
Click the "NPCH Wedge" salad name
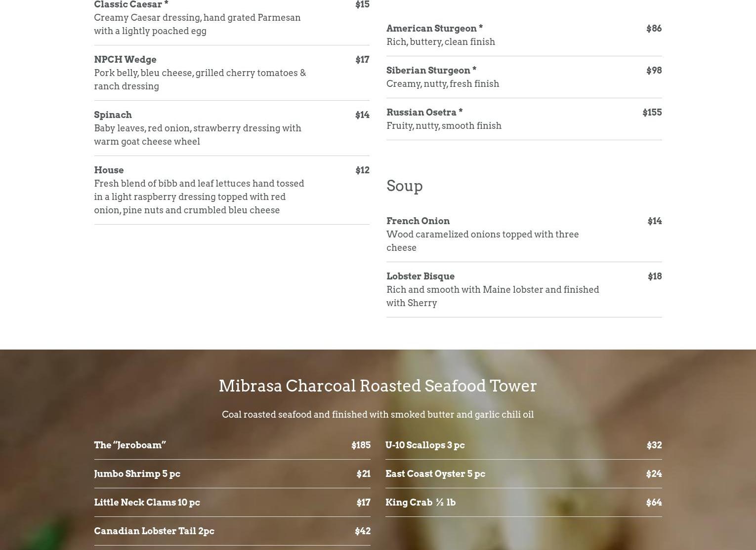coord(125,59)
